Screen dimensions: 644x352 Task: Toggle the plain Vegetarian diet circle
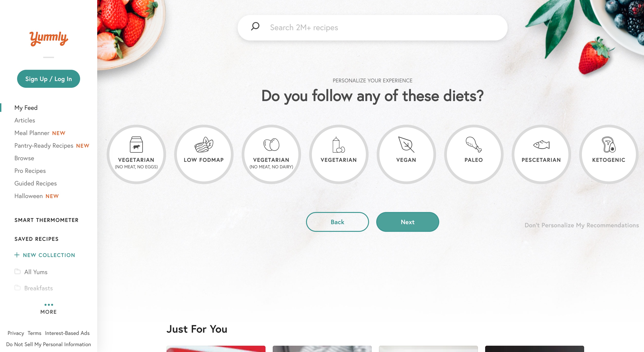(339, 154)
